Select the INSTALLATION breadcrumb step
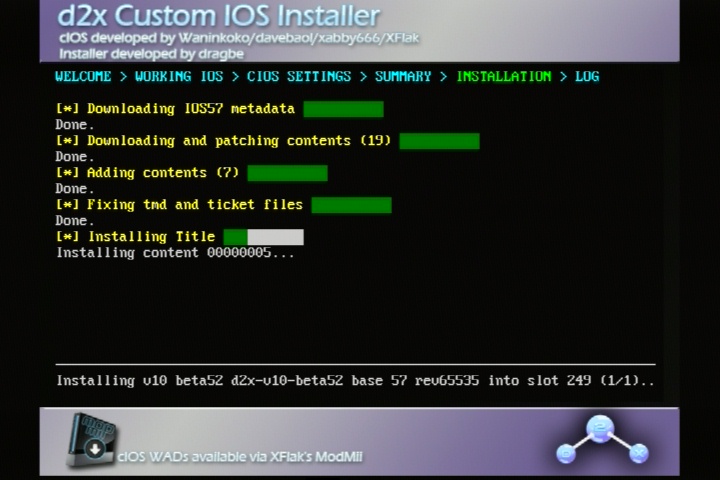The image size is (720, 480). [x=504, y=76]
